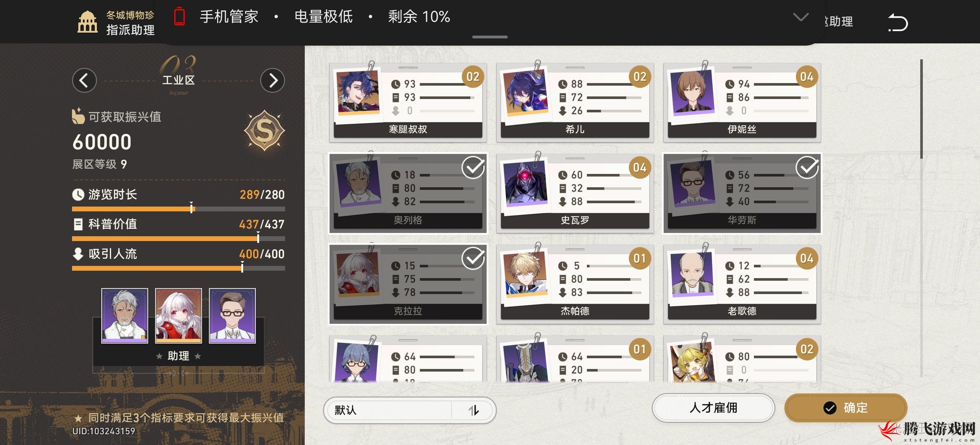Expand the notification banner chevron
This screenshot has height=445, width=980.
click(x=800, y=17)
